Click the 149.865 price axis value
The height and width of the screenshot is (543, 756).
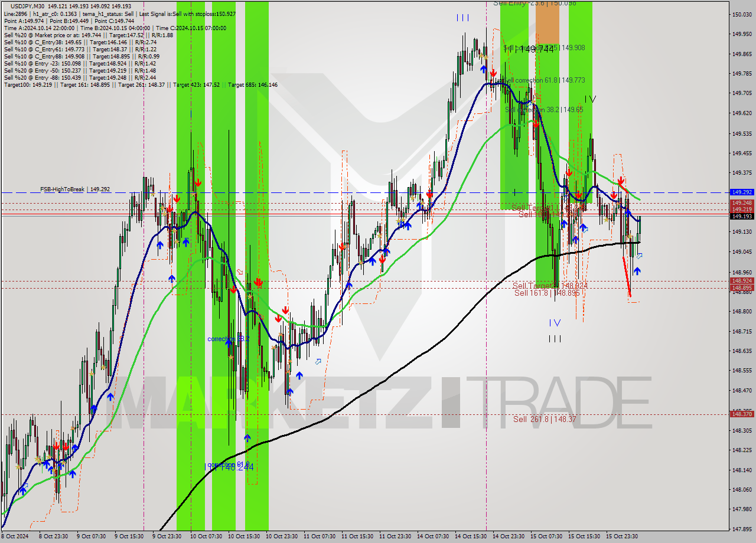[742, 54]
